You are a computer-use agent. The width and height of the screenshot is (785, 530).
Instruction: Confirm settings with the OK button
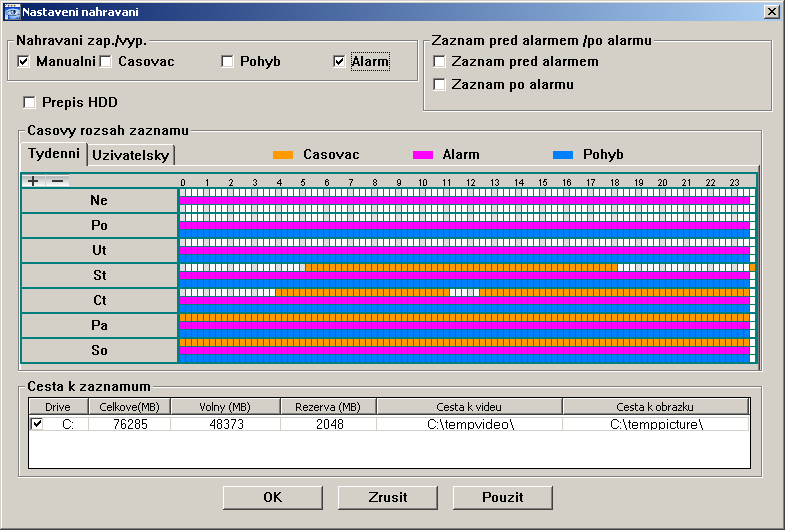pos(273,497)
